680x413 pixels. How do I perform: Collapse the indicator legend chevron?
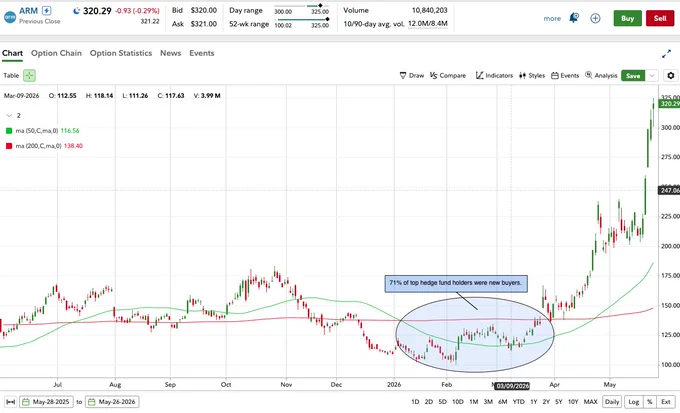pos(9,115)
